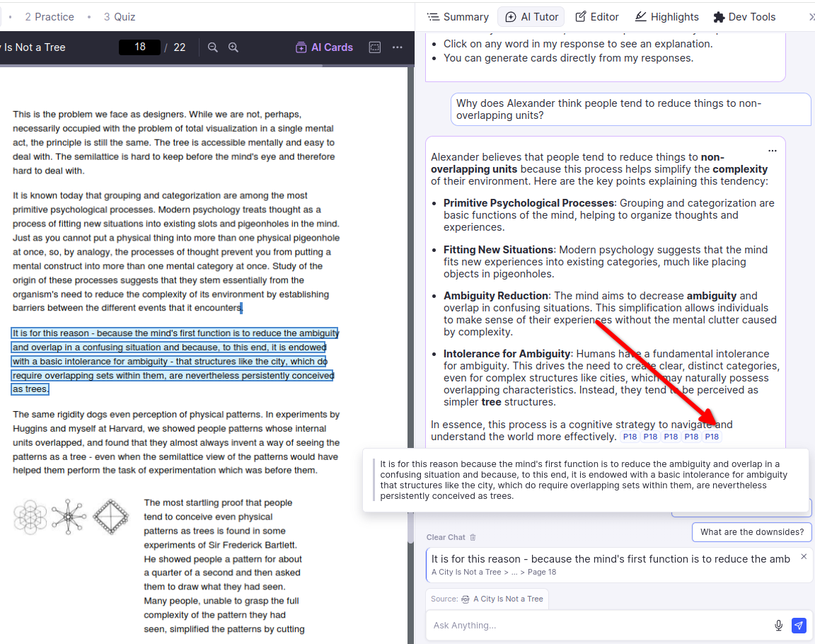The width and height of the screenshot is (815, 644).
Task: Send the message with the paper plane icon
Action: (799, 626)
